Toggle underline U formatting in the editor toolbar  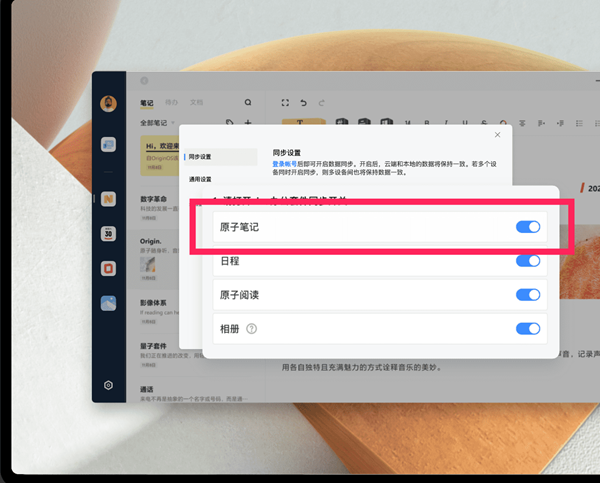coord(465,123)
